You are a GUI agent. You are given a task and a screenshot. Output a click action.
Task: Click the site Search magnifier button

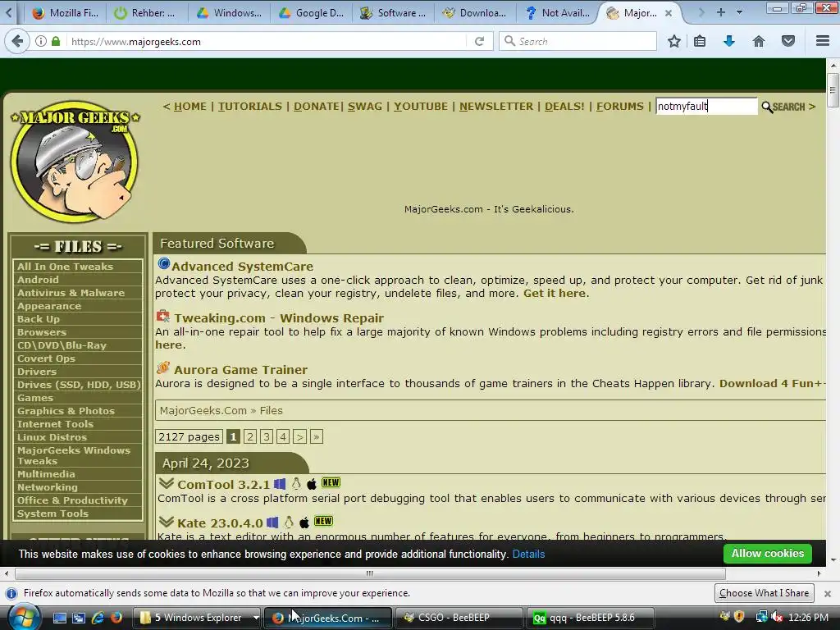(783, 107)
